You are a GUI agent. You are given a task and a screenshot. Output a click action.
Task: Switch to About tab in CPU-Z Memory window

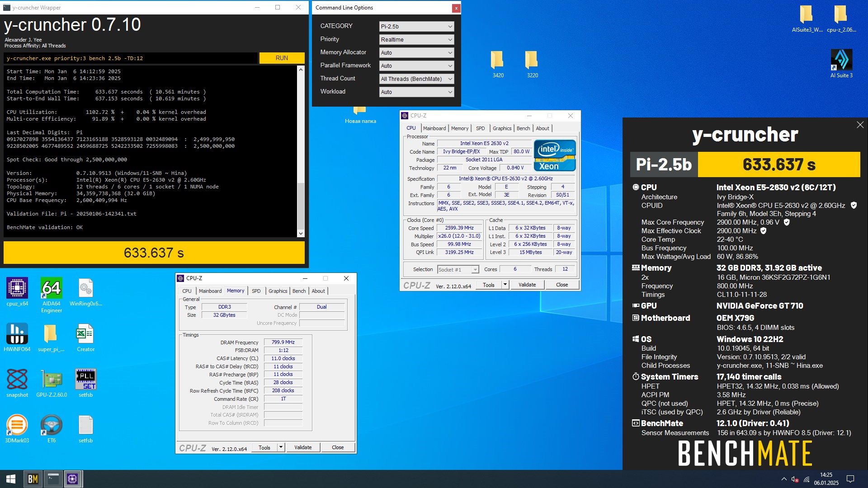[x=318, y=291]
